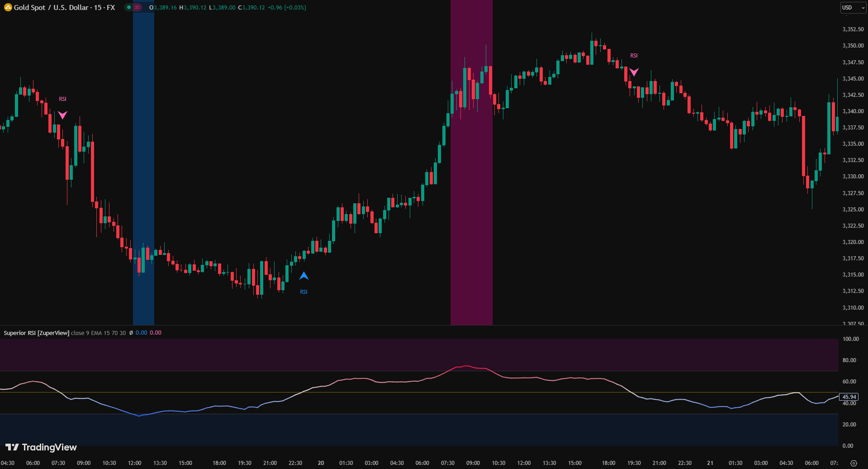Click the TradingView logo
Screen dimensions: 868x469
click(41, 447)
